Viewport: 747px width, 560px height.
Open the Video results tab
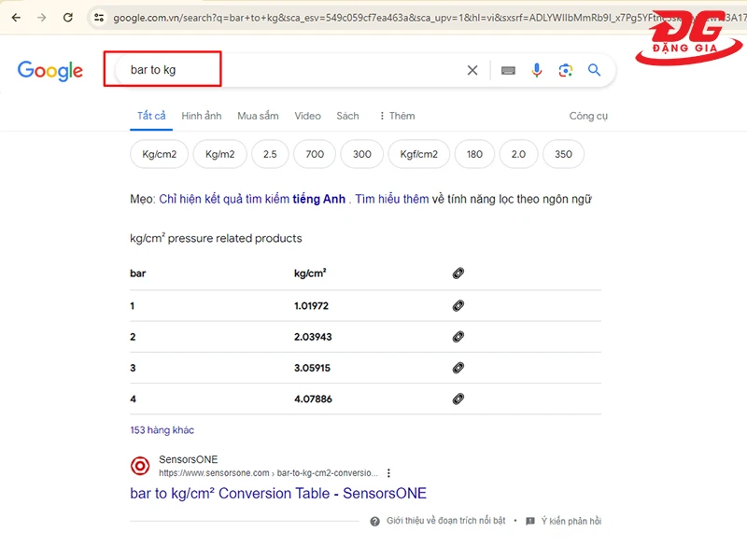tap(308, 116)
